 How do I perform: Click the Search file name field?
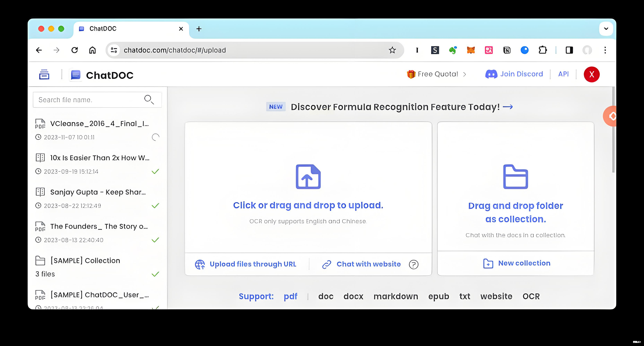tap(88, 100)
